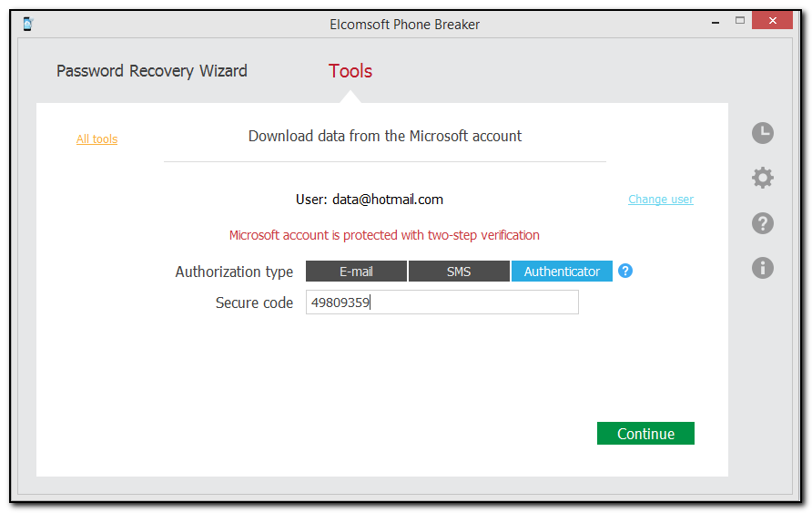Click the Phone Breaker app icon in title bar
This screenshot has height=513, width=812.
pos(28,24)
